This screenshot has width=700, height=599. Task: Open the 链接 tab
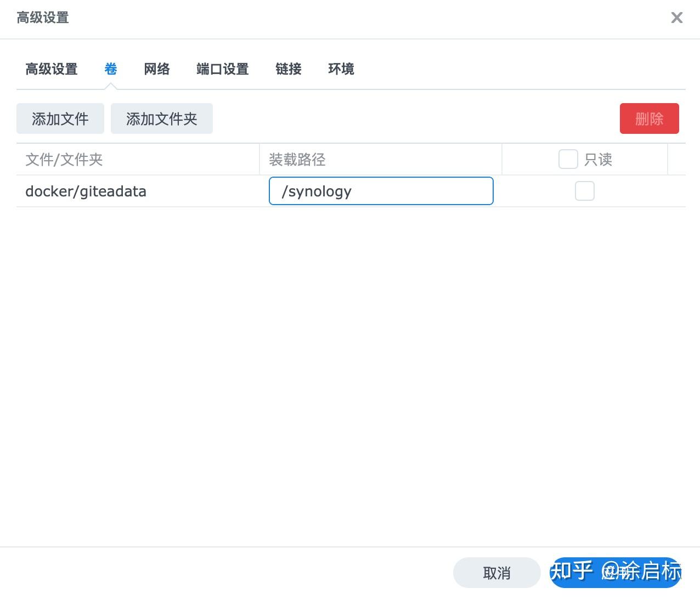click(x=287, y=69)
